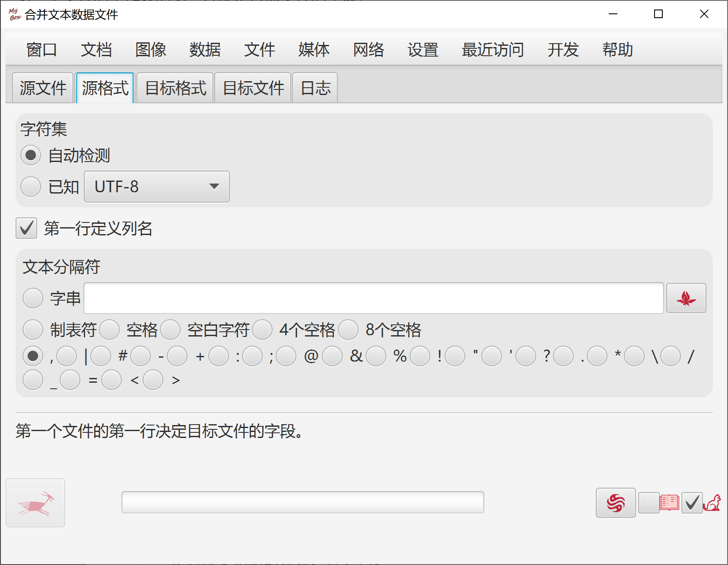Click the open book icon
This screenshot has width=728, height=565.
(669, 503)
